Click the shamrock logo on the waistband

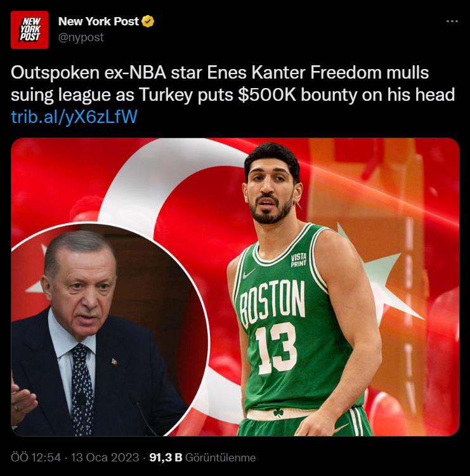[x=278, y=413]
